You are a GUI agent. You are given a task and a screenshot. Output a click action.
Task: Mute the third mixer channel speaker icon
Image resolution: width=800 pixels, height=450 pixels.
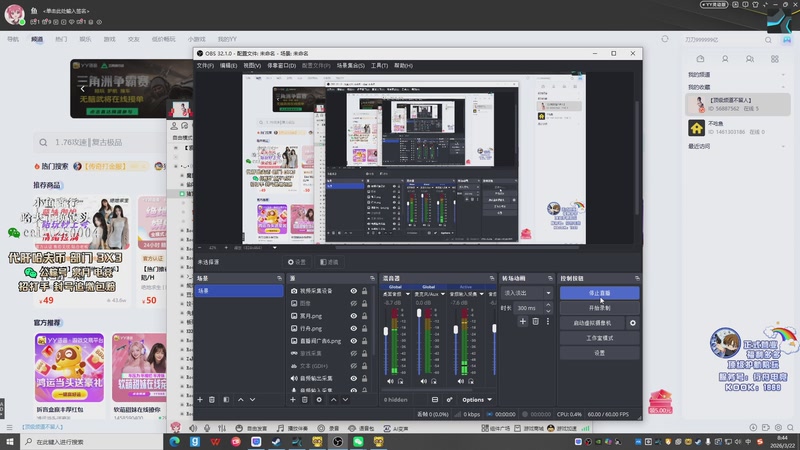[x=461, y=381]
